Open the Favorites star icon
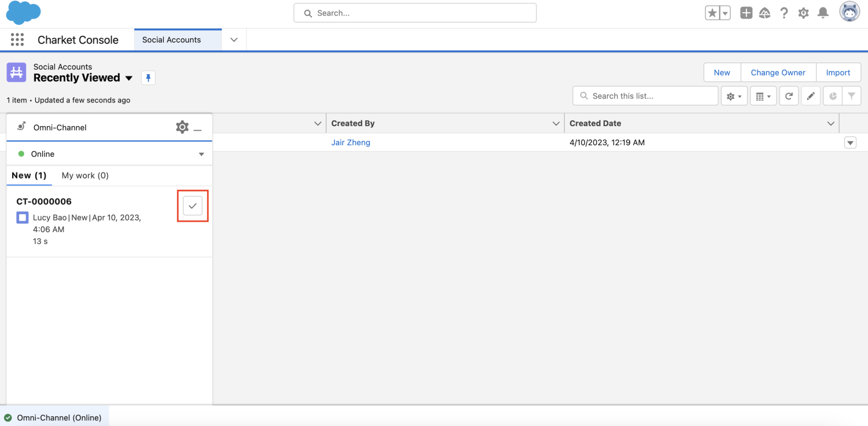The width and height of the screenshot is (868, 426). pyautogui.click(x=712, y=13)
